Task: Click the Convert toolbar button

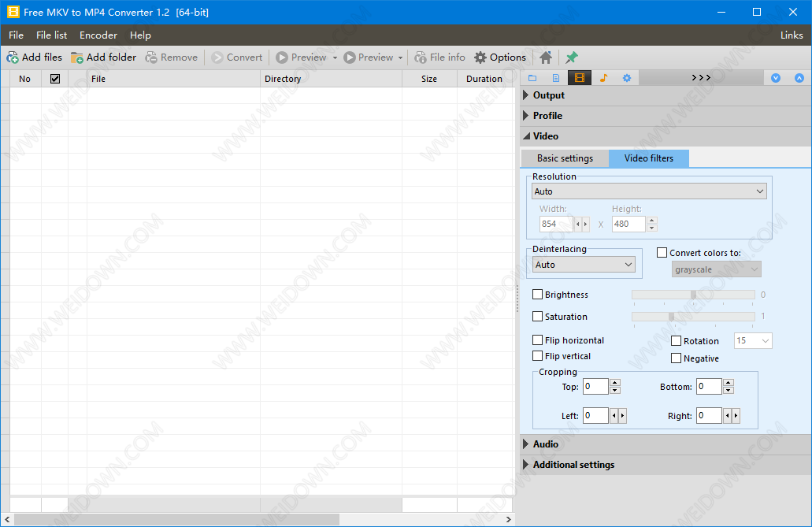Action: point(237,58)
